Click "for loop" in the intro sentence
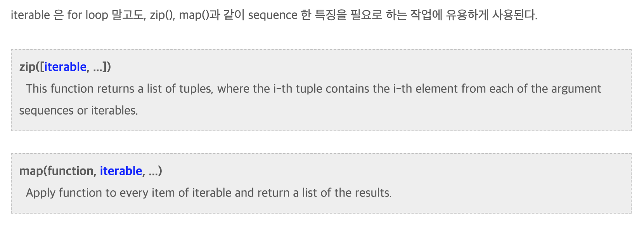Screen dimensions: 644x226 pos(87,15)
